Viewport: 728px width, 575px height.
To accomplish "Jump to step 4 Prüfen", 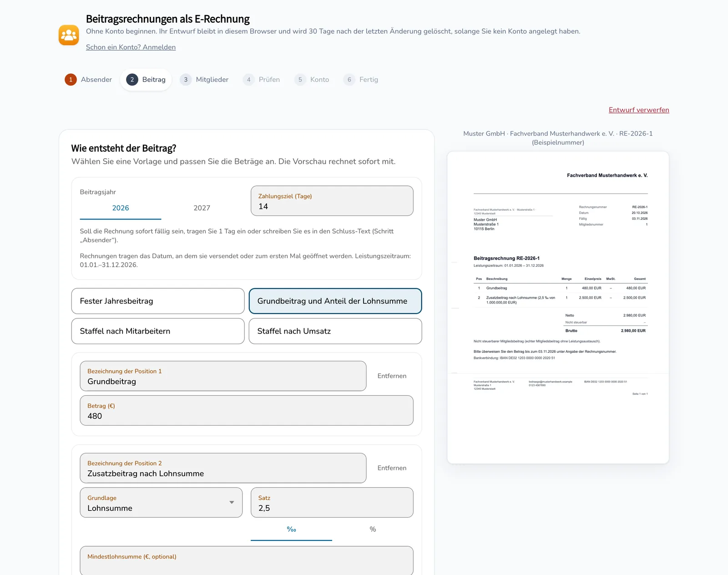I will tap(261, 80).
